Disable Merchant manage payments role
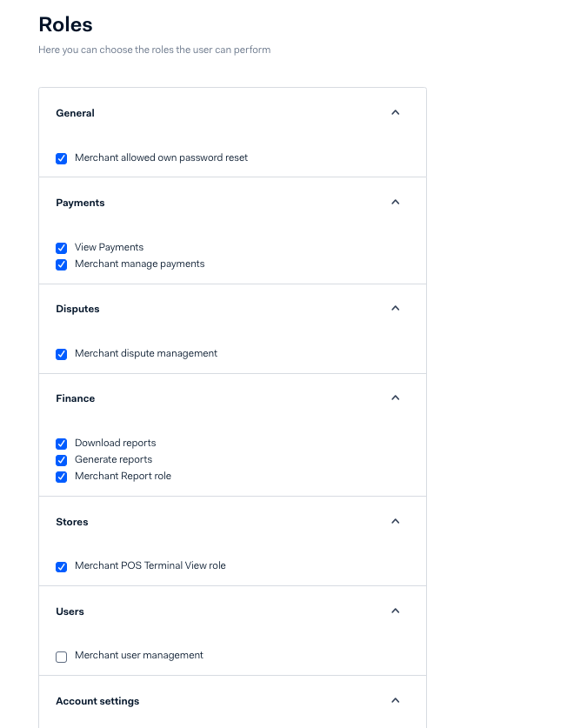This screenshot has height=728, width=587. tap(62, 264)
